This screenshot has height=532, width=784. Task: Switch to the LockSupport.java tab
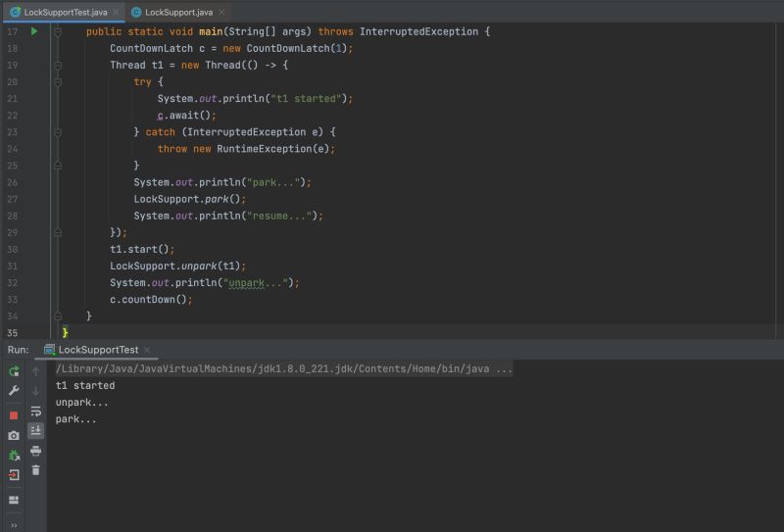[178, 12]
